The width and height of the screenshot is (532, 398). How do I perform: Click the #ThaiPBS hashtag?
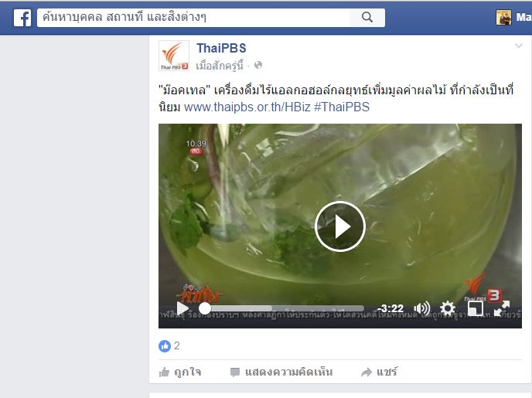(x=342, y=107)
